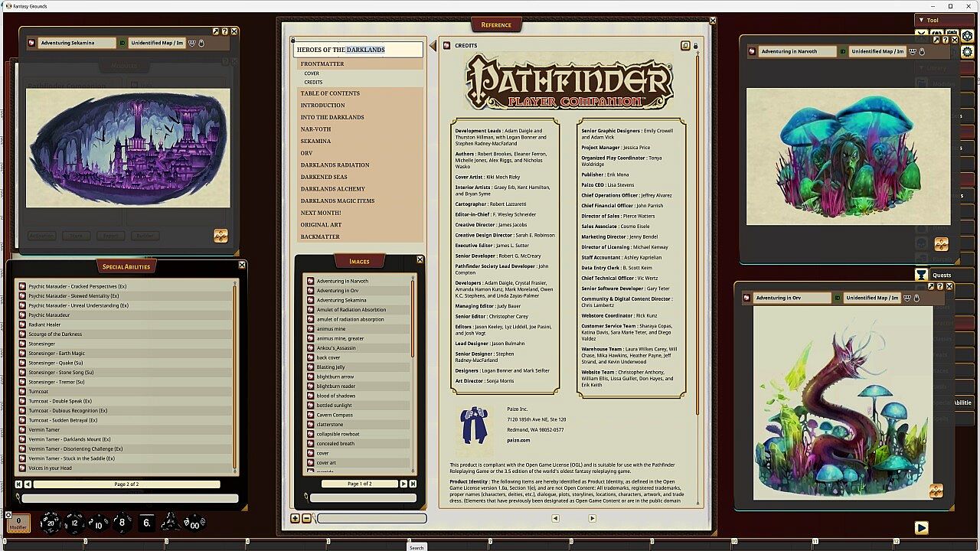Open Darklands Radiation chapter
The width and height of the screenshot is (980, 551).
(x=335, y=165)
